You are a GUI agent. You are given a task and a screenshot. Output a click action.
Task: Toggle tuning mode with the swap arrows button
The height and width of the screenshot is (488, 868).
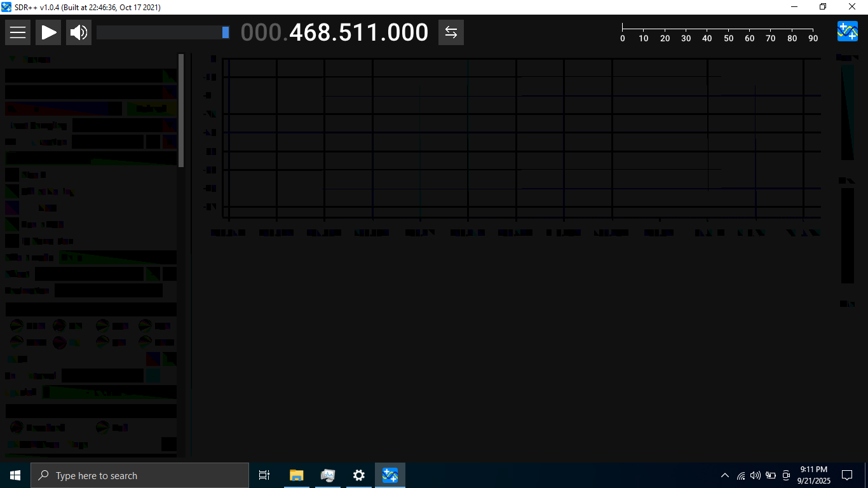point(451,32)
